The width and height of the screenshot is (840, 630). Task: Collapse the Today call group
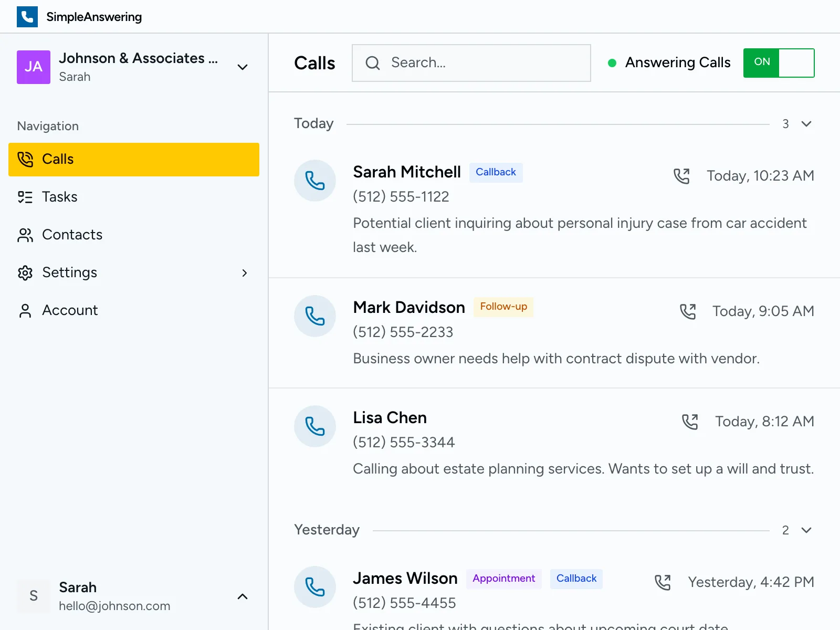click(806, 124)
